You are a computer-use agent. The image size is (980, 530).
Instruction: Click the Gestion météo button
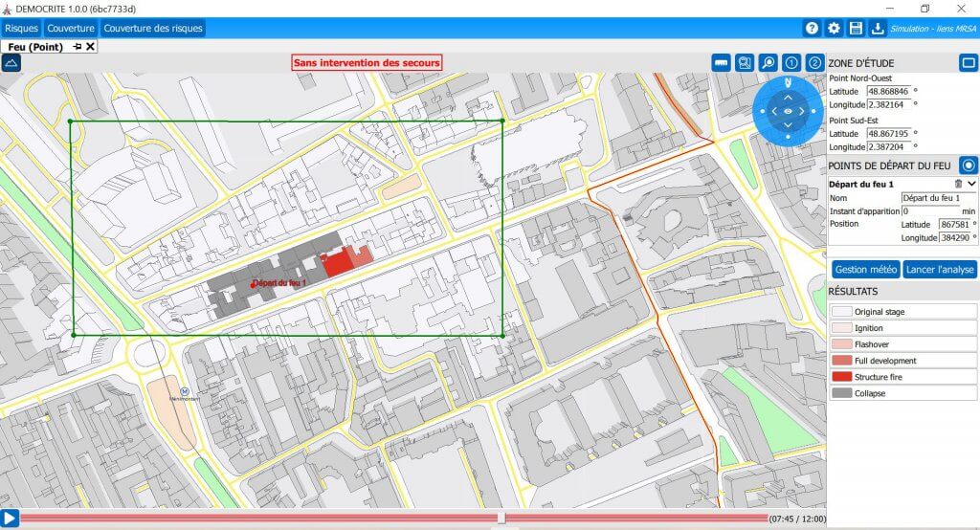(865, 270)
